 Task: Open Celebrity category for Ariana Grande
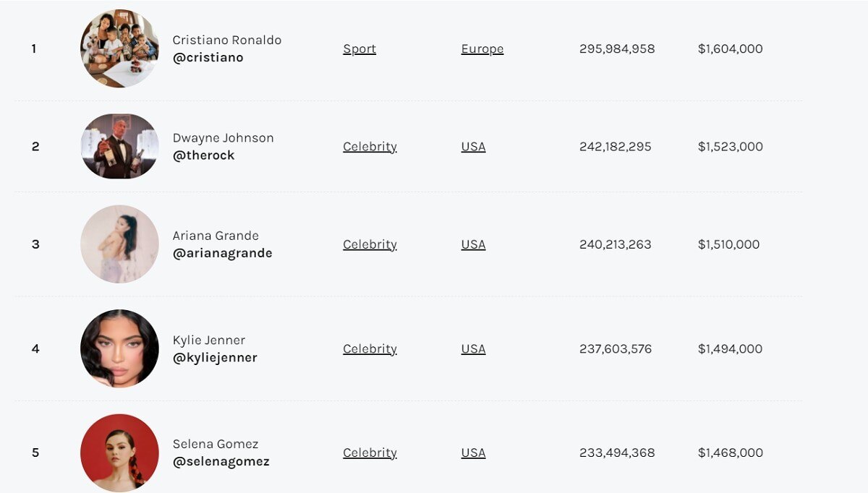[370, 244]
